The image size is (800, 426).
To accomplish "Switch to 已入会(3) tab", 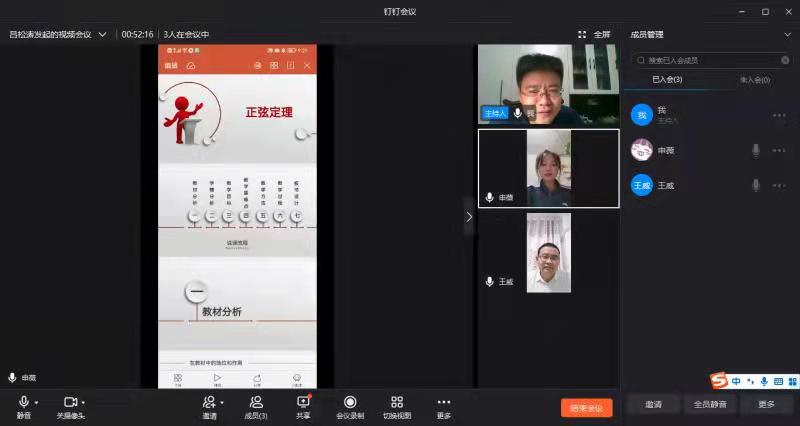I will [667, 79].
